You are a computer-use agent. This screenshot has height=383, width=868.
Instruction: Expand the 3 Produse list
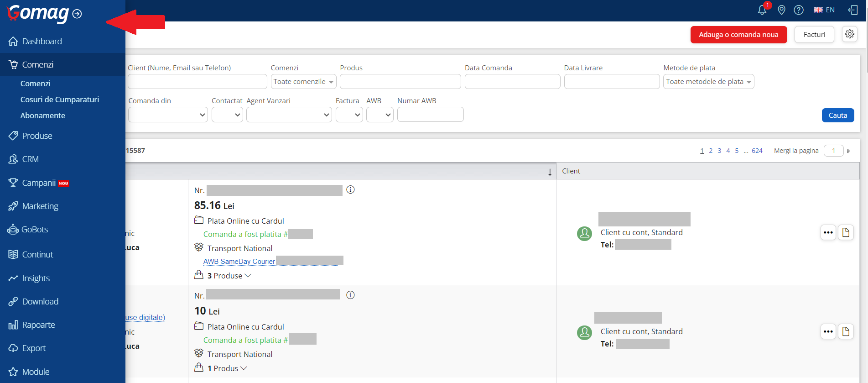(229, 276)
